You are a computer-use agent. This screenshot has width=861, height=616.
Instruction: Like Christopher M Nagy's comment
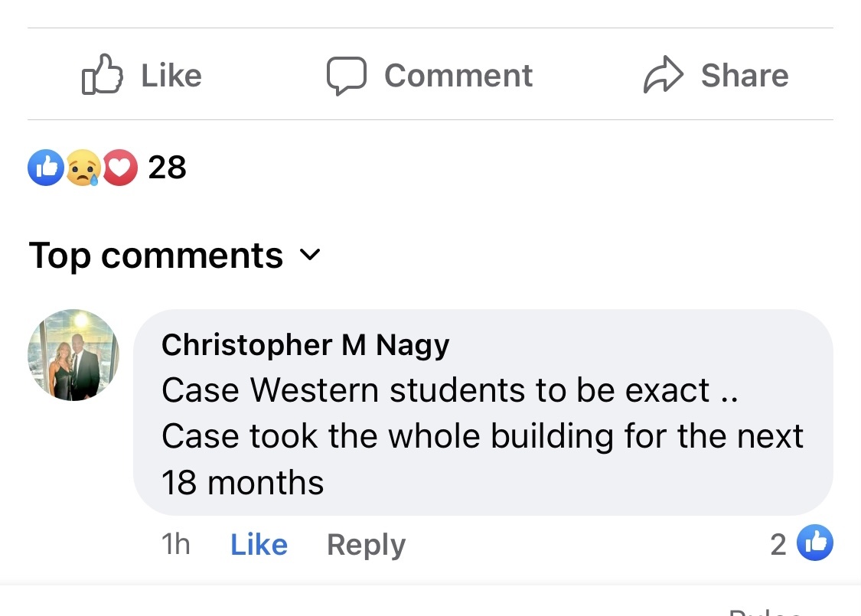click(259, 544)
